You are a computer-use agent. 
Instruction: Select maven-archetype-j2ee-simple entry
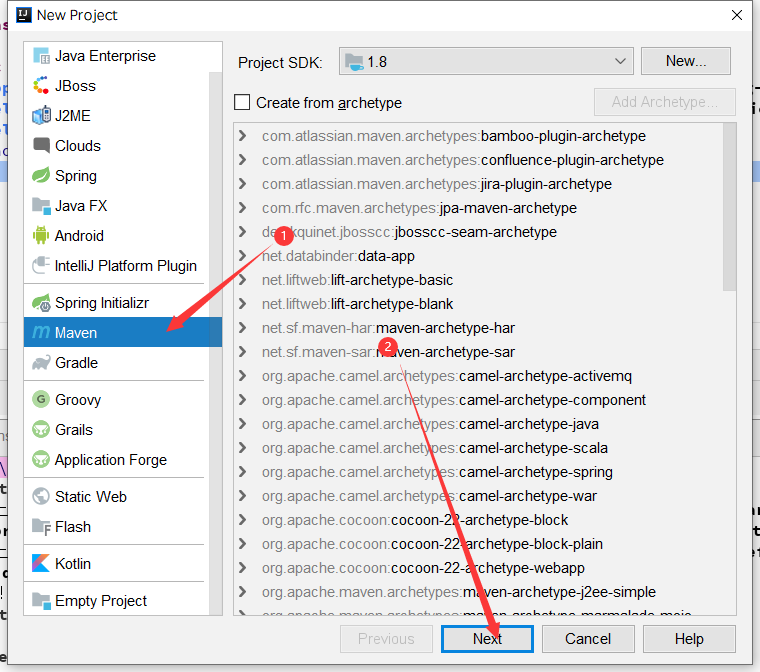(x=459, y=592)
